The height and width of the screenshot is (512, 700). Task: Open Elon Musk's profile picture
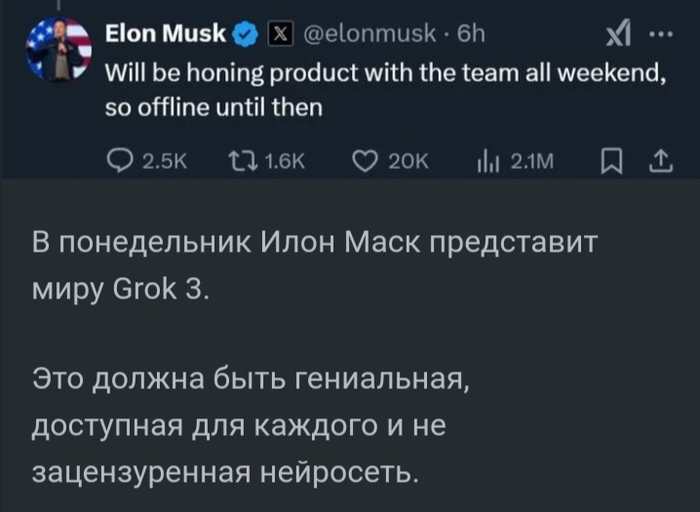point(59,50)
